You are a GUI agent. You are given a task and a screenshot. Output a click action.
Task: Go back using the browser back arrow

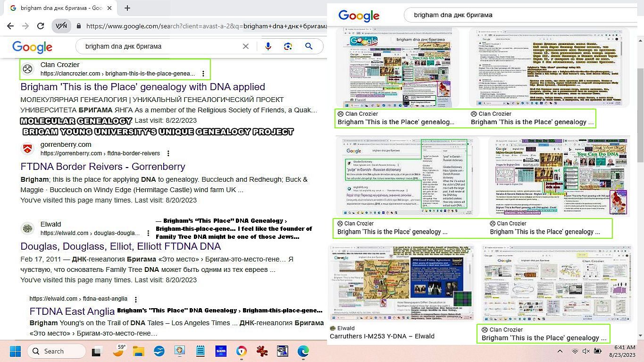[11, 26]
